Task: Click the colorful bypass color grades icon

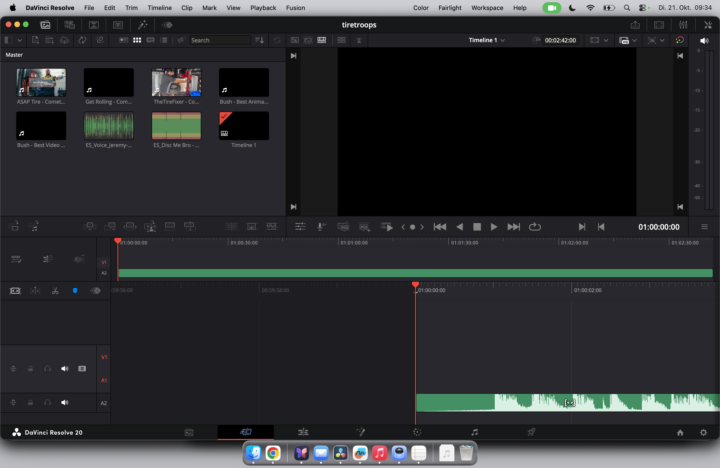Action: tap(680, 40)
